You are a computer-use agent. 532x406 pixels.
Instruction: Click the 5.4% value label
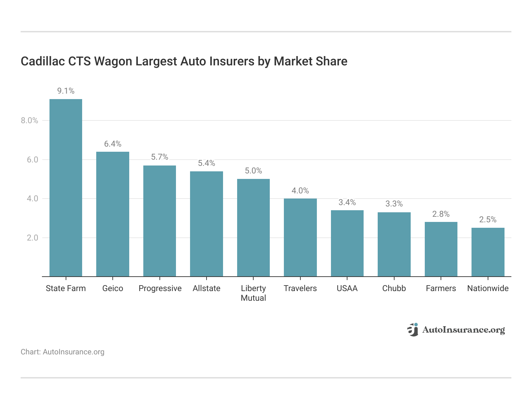[207, 163]
